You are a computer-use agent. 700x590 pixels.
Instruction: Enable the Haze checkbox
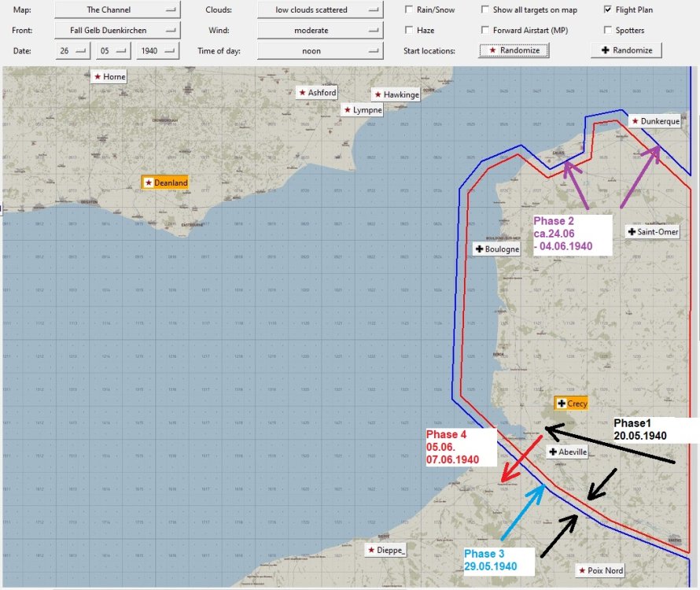[x=408, y=30]
